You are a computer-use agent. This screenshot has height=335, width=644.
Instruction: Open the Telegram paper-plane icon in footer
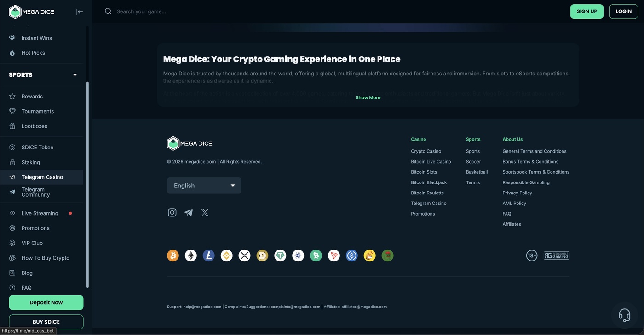(x=189, y=212)
